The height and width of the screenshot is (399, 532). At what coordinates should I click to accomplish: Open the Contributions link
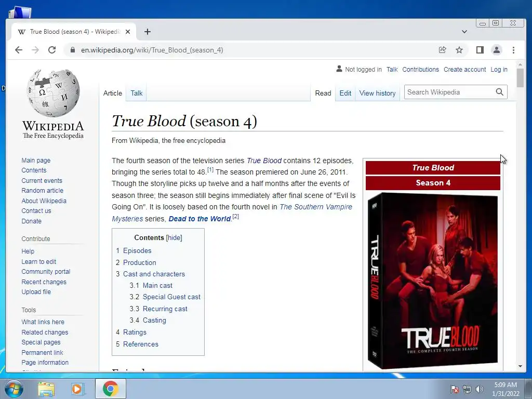pyautogui.click(x=420, y=69)
